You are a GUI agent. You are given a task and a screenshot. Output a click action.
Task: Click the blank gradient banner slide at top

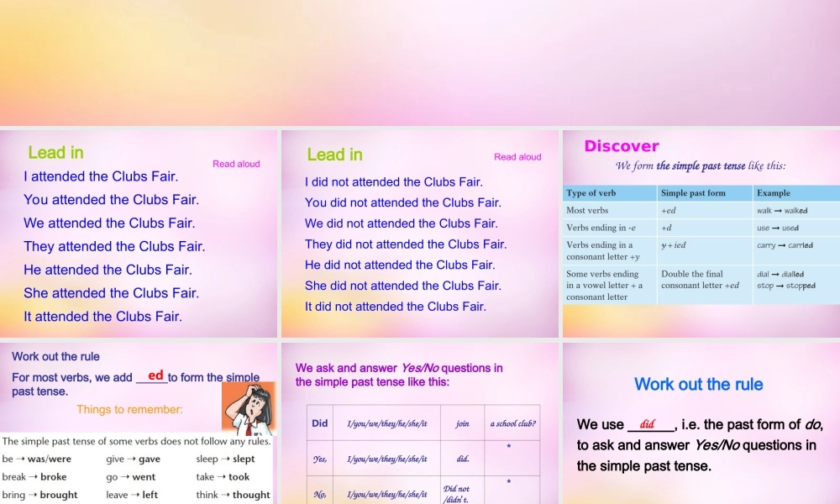click(420, 63)
